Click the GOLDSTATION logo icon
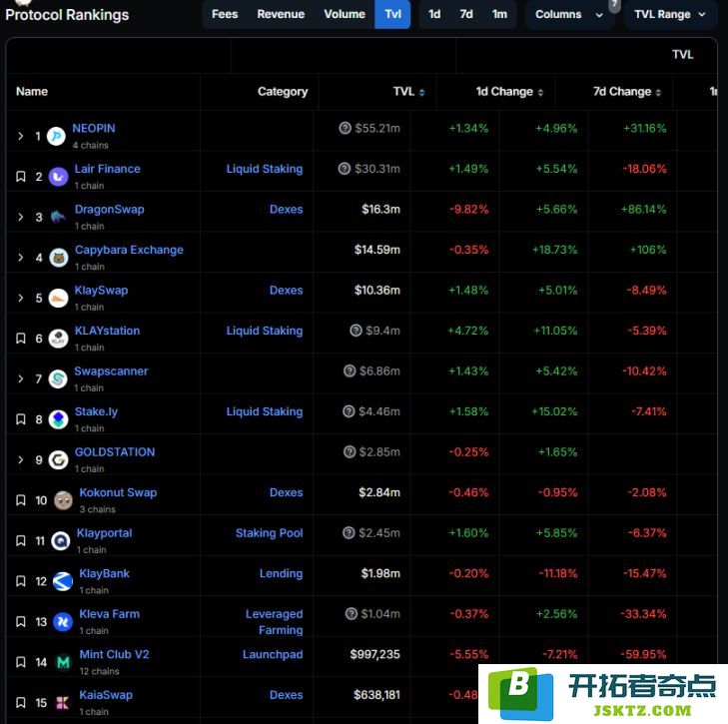Image resolution: width=728 pixels, height=724 pixels. [59, 459]
